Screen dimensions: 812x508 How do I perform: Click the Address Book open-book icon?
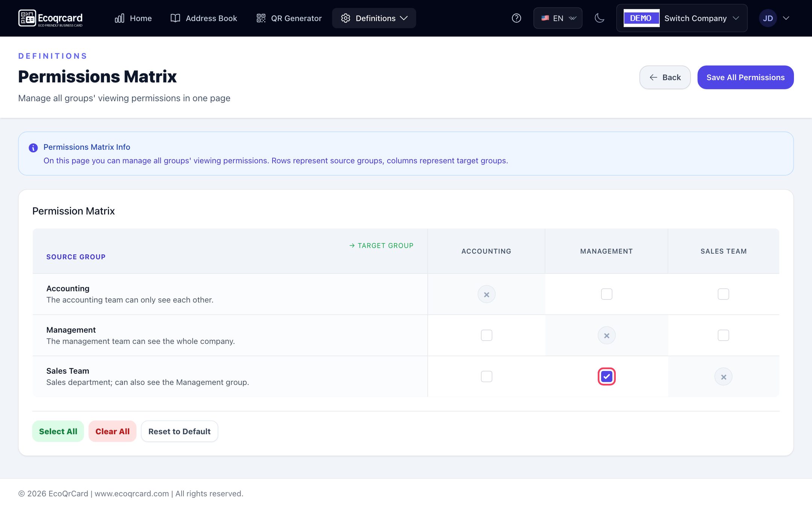click(x=175, y=18)
